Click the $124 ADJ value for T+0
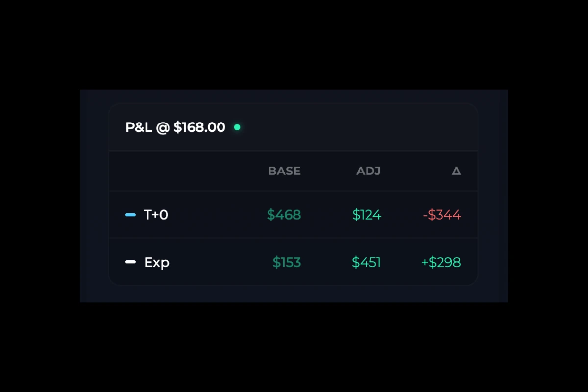The width and height of the screenshot is (588, 392). [x=367, y=214]
